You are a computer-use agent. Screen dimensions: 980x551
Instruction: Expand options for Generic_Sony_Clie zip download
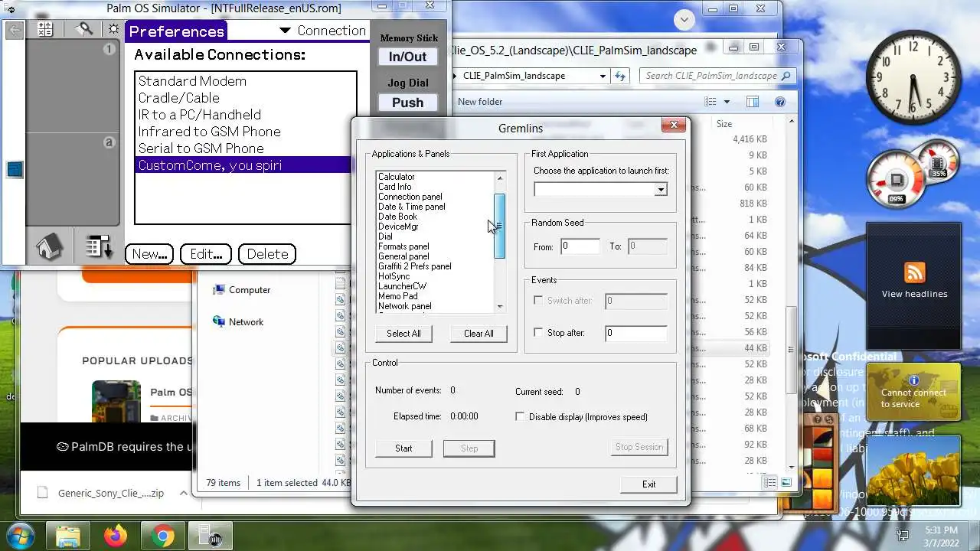183,493
